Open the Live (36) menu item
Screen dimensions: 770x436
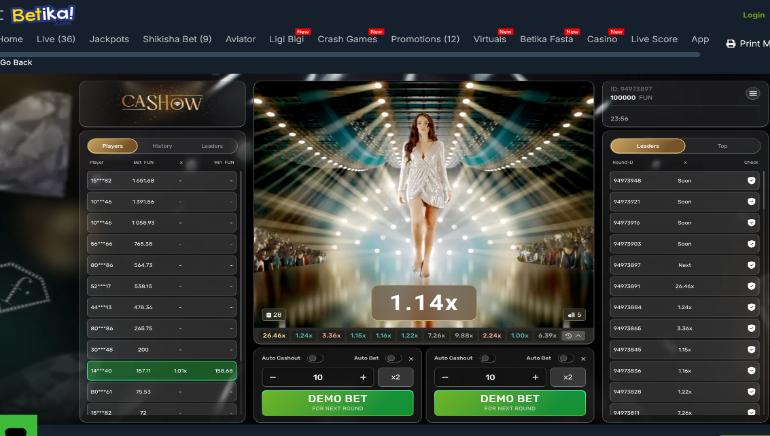point(56,39)
